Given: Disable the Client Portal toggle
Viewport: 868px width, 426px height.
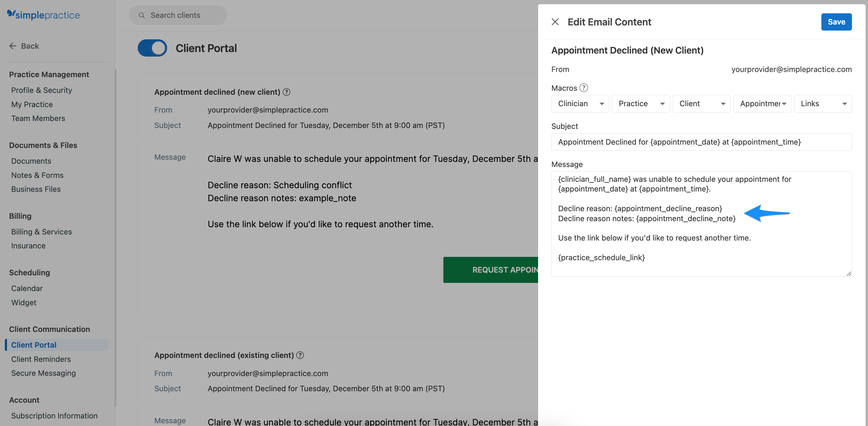Looking at the screenshot, I should pyautogui.click(x=152, y=48).
